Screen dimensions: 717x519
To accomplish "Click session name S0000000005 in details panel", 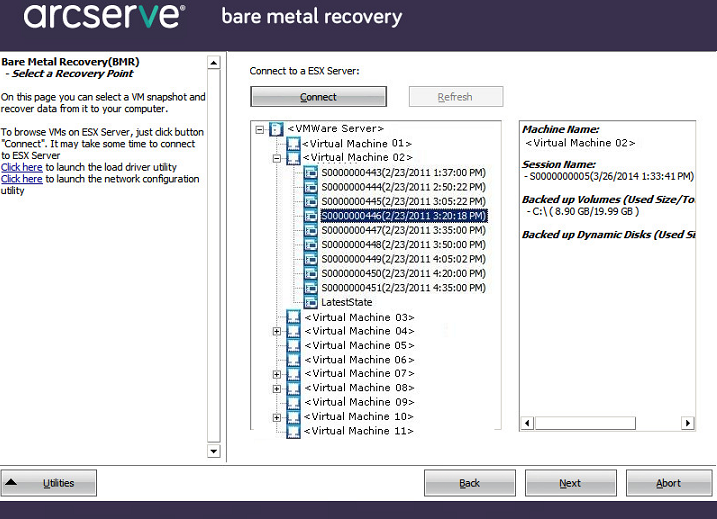I will point(610,177).
